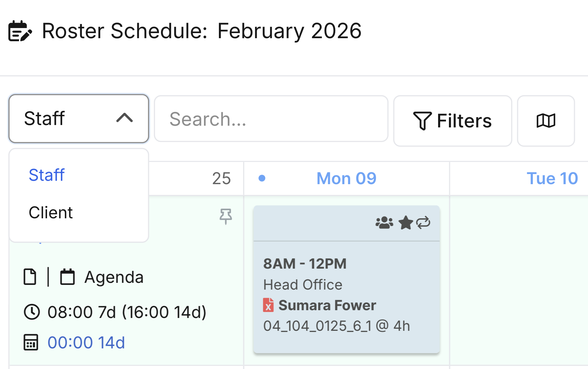
Task: Click the star icon on shift card
Action: click(406, 223)
